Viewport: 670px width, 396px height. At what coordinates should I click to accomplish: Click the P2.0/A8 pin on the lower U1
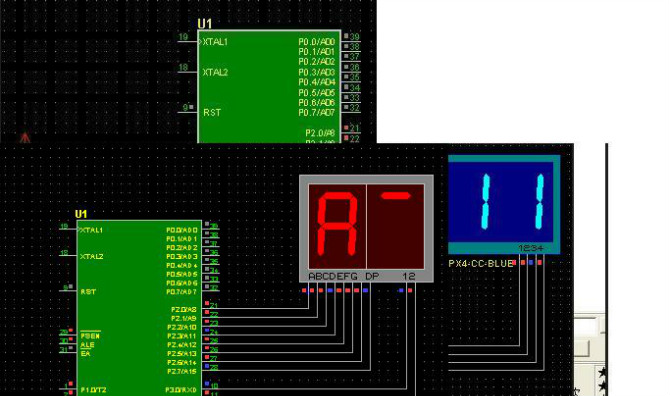(x=184, y=309)
